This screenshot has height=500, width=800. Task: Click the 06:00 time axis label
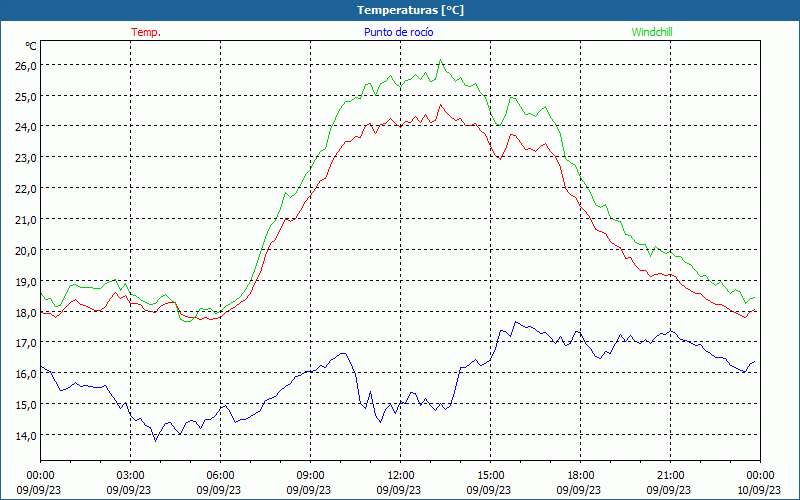pos(220,476)
